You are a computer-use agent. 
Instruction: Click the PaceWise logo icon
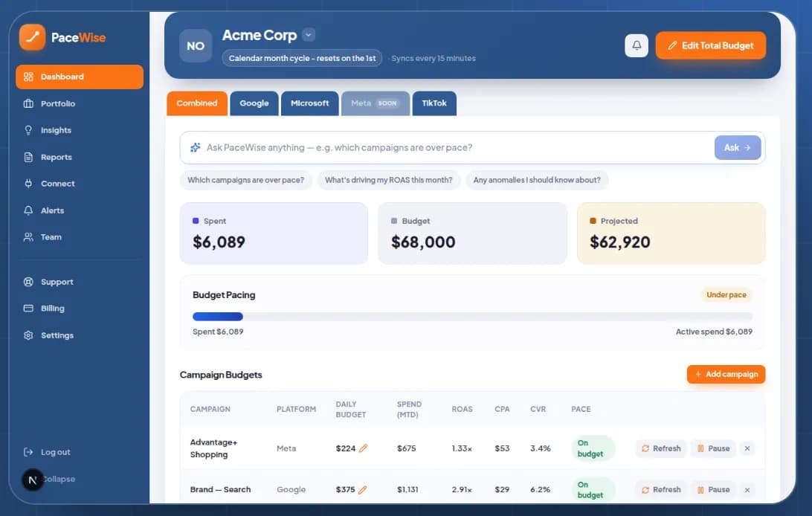32,37
